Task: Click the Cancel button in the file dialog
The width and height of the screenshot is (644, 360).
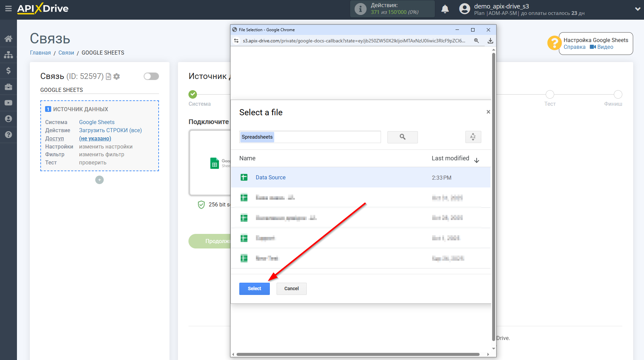Action: pos(291,288)
